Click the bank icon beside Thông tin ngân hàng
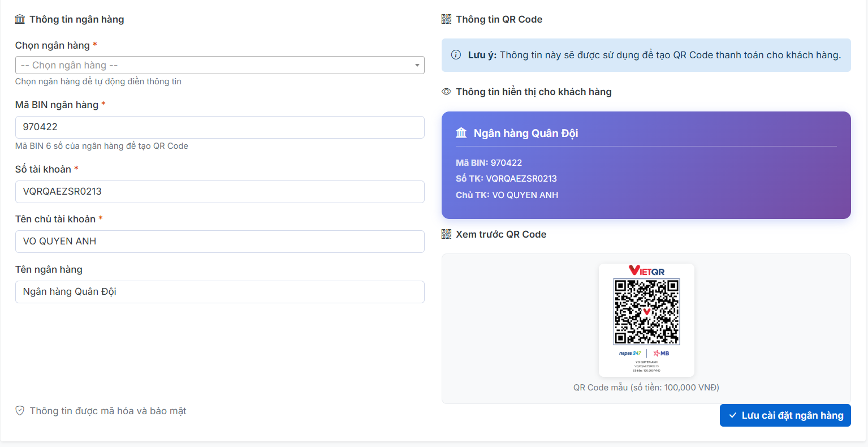 click(20, 19)
